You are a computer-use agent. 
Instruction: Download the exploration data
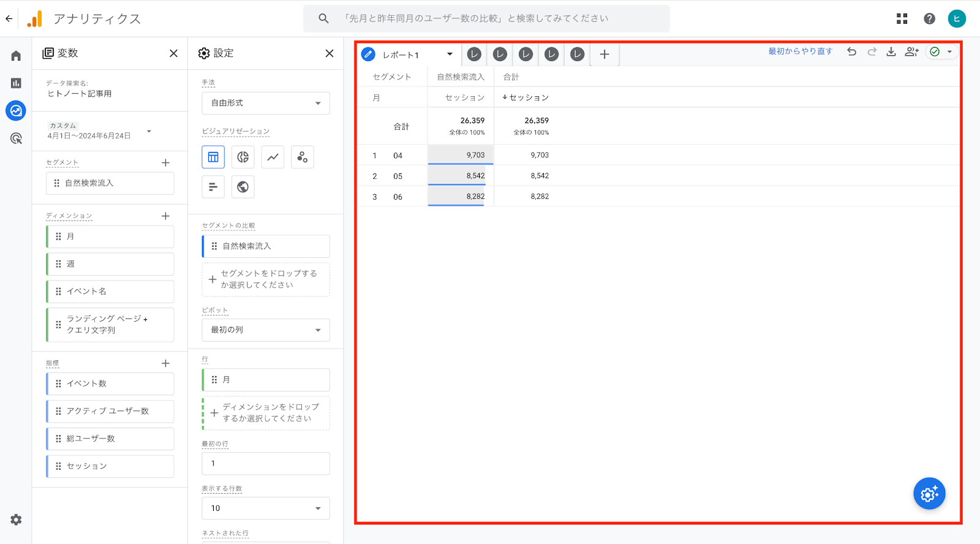click(891, 51)
